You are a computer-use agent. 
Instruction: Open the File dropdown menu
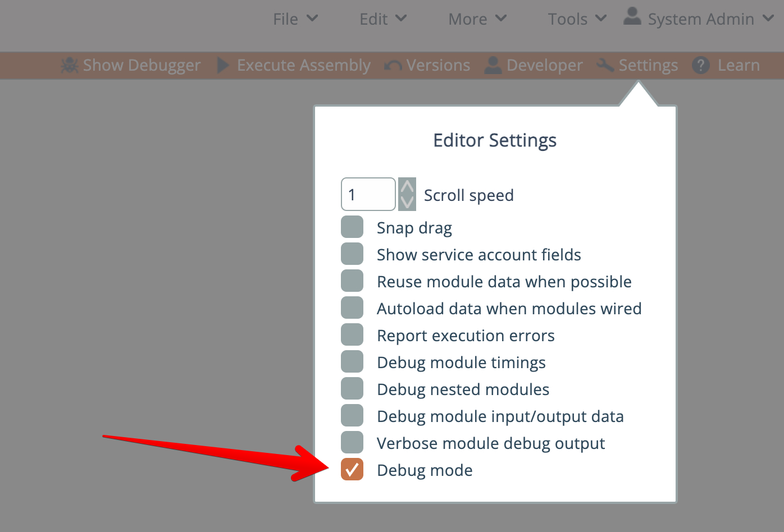coord(295,19)
